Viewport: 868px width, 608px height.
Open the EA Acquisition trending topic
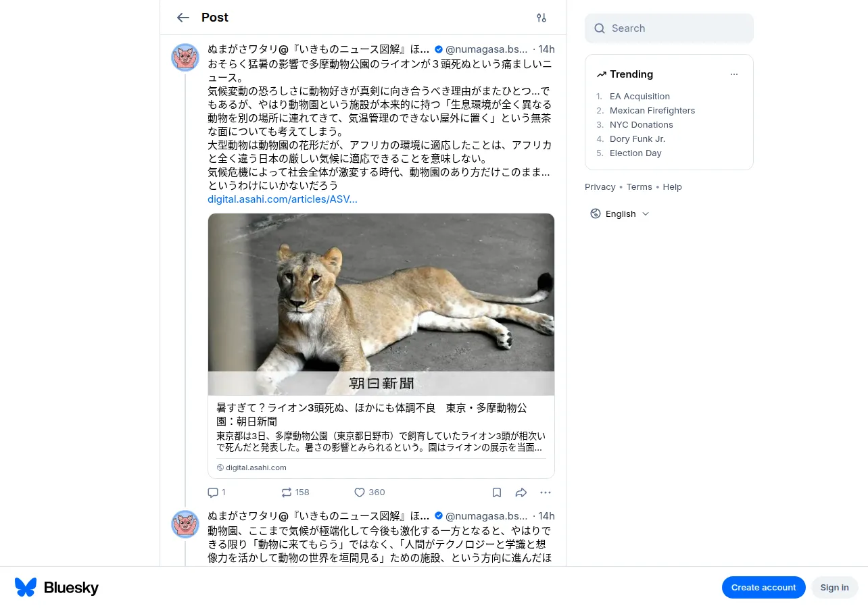pyautogui.click(x=640, y=97)
